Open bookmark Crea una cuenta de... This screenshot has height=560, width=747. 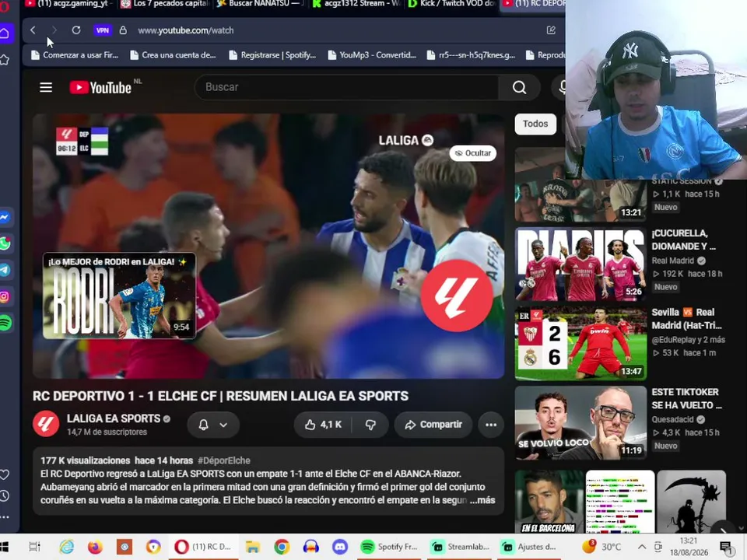[x=173, y=54]
